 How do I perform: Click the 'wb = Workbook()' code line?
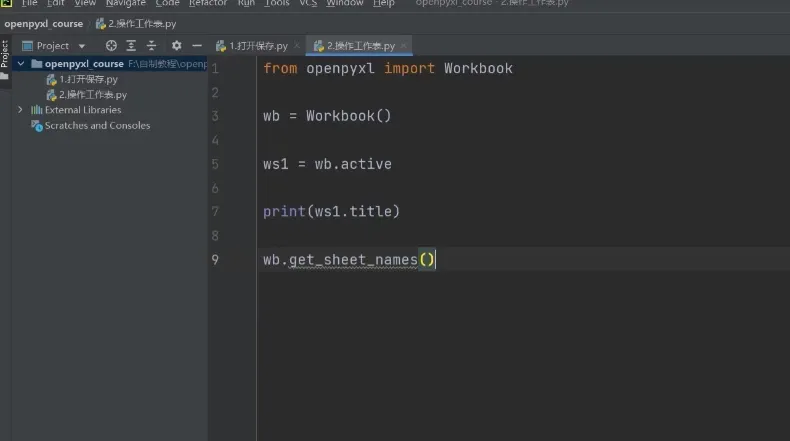(x=327, y=116)
